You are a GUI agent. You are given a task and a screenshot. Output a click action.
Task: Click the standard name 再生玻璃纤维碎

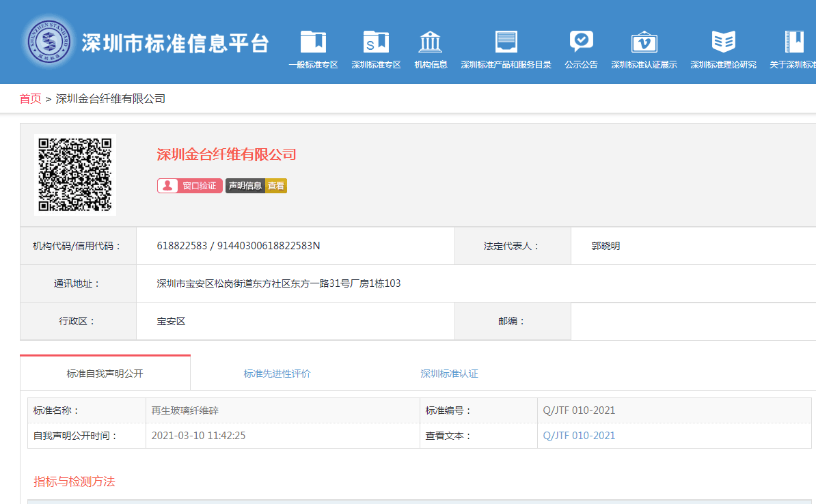185,410
